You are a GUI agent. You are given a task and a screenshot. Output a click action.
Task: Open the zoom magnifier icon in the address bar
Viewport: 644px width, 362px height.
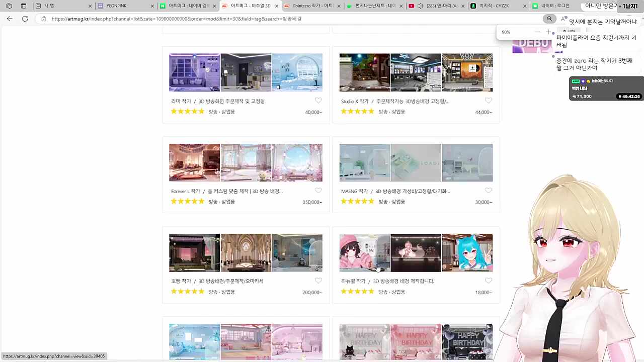tap(549, 19)
